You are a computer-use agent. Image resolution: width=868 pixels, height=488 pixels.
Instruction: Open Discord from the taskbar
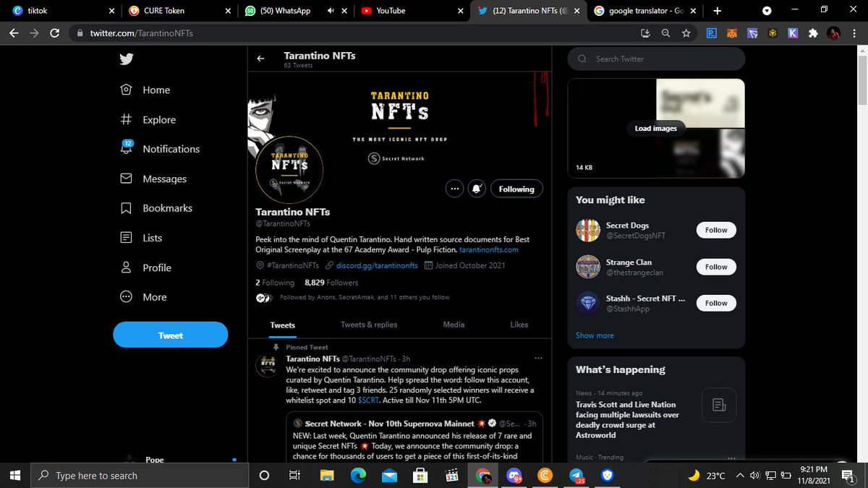coord(514,476)
